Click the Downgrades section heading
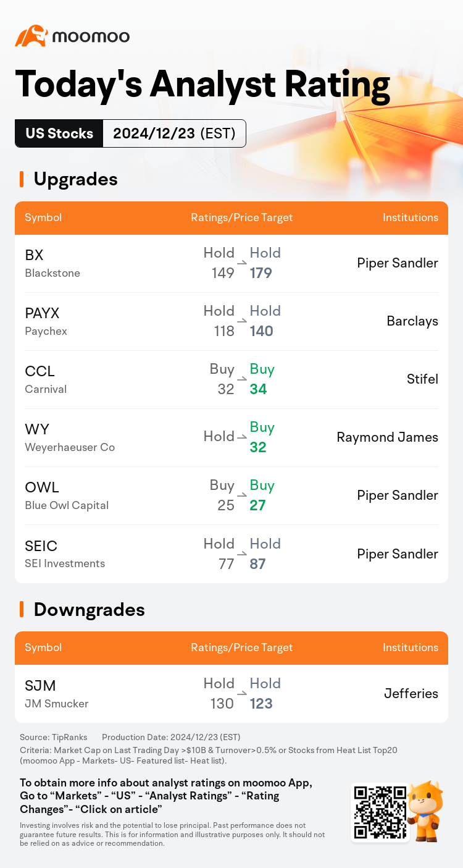 (x=89, y=610)
